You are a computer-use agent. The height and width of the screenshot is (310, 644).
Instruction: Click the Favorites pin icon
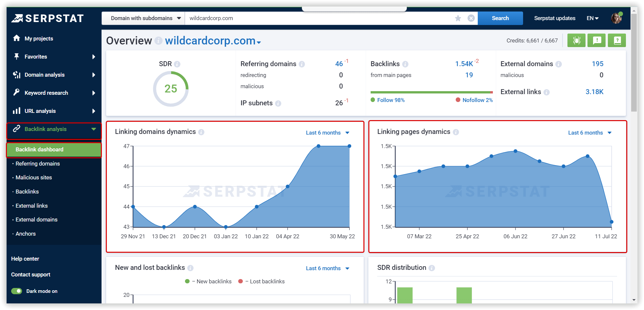16,56
